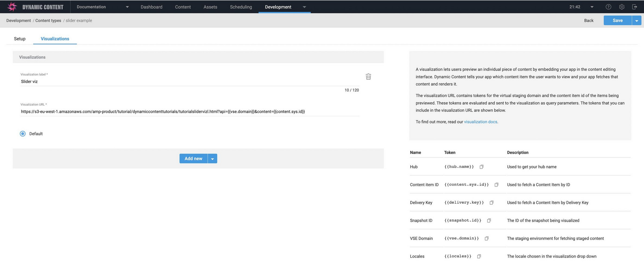Open the help question mark icon

608,7
